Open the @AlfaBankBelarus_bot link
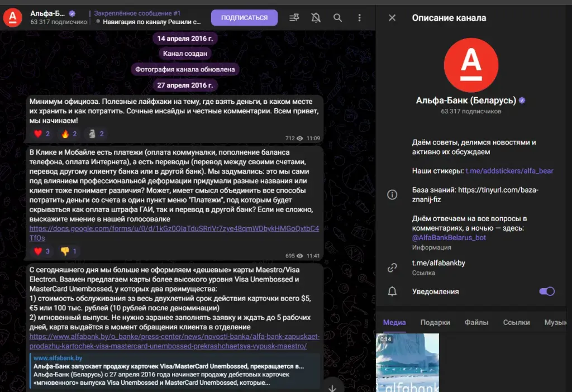Image resolution: width=572 pixels, height=392 pixels. click(x=449, y=237)
